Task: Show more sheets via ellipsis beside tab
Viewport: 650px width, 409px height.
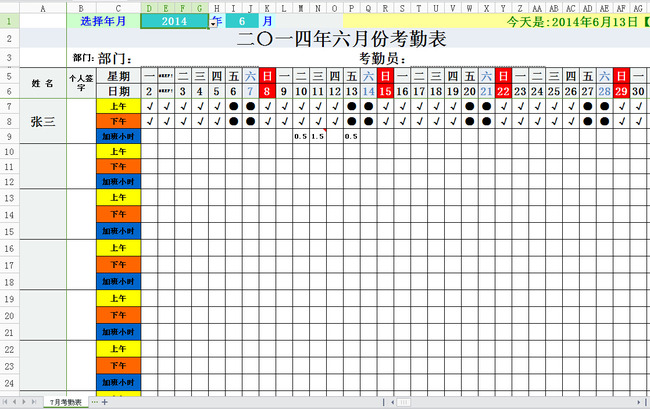Action: coord(95,402)
